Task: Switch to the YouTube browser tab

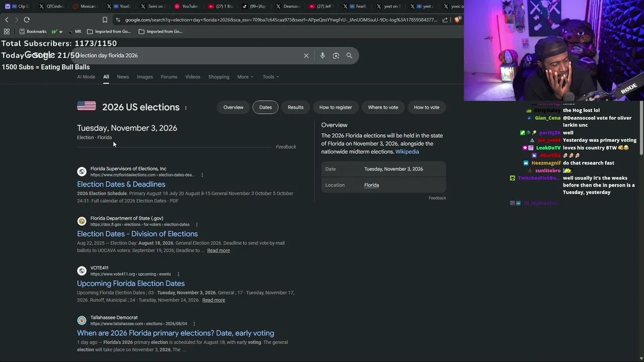Action: click(x=186, y=7)
